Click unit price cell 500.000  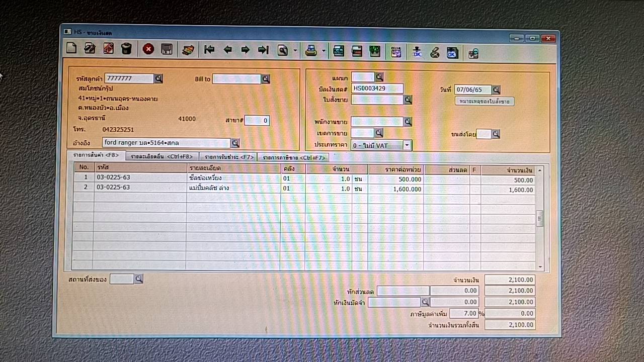(x=395, y=179)
